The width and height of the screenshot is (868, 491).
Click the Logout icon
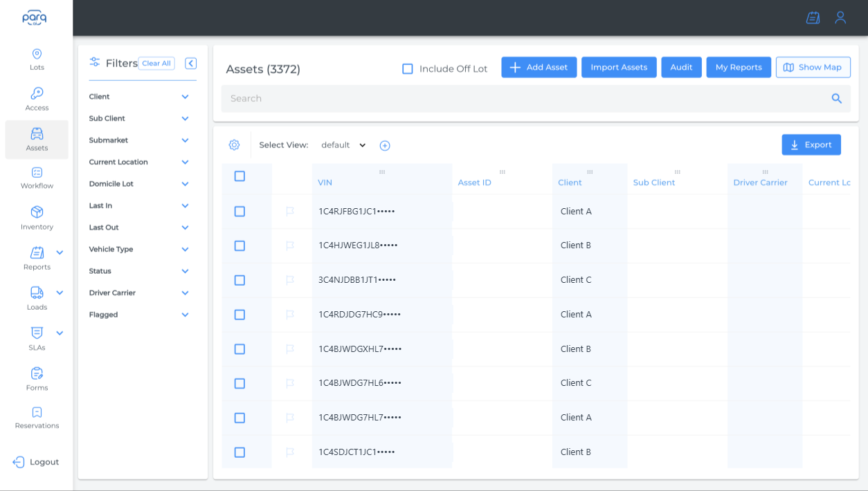19,462
